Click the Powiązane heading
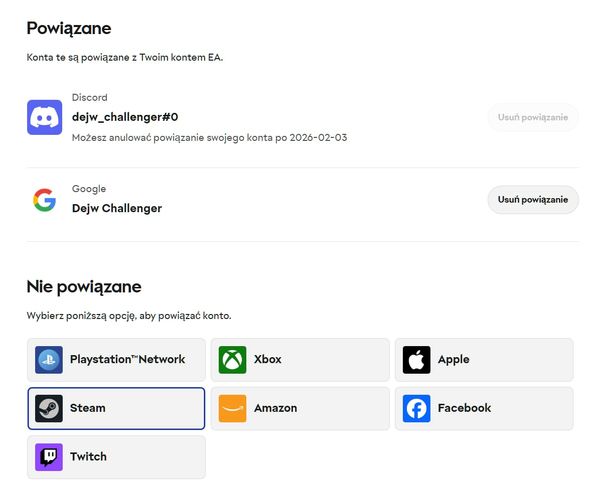 coord(69,29)
